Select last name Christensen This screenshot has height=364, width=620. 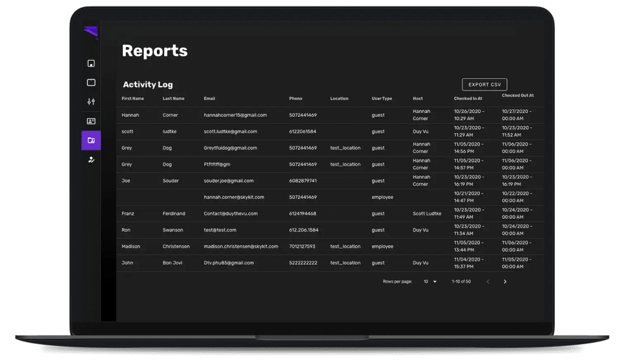(176, 247)
